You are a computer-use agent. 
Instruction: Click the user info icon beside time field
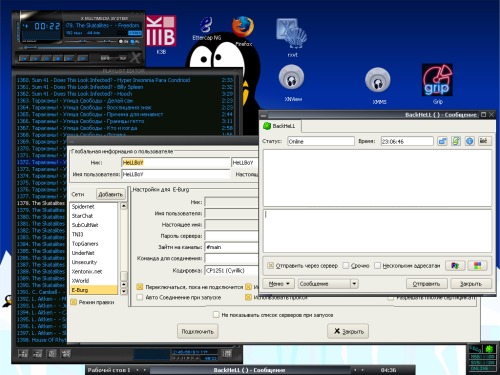pos(470,141)
